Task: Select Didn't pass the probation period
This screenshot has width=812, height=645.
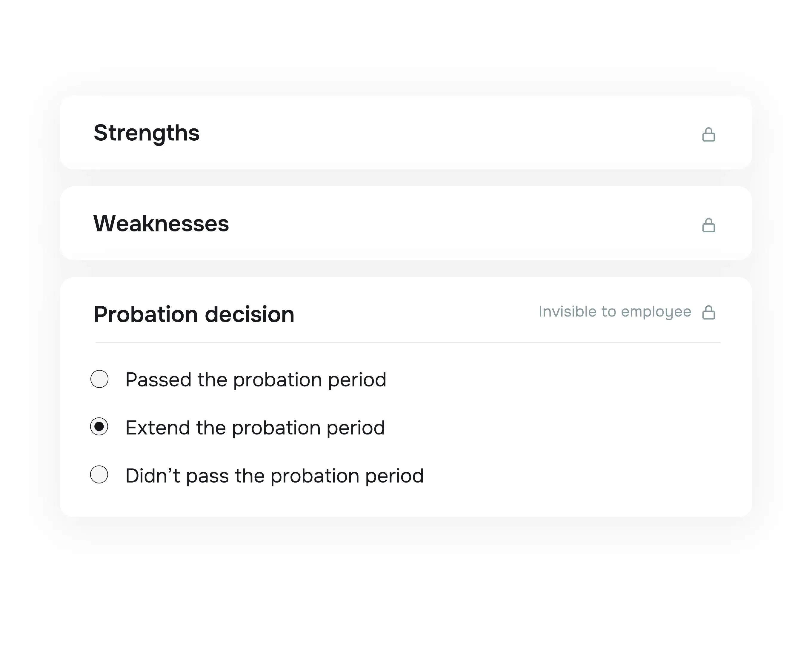Action: pos(99,475)
